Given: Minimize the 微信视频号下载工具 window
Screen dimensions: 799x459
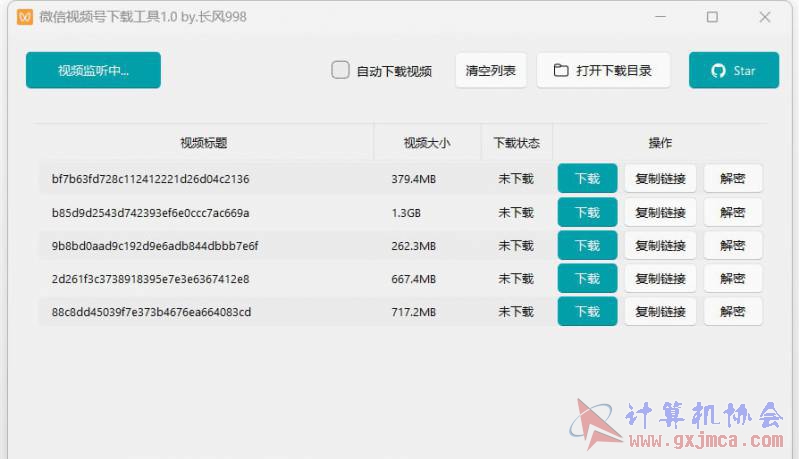Looking at the screenshot, I should tap(660, 17).
